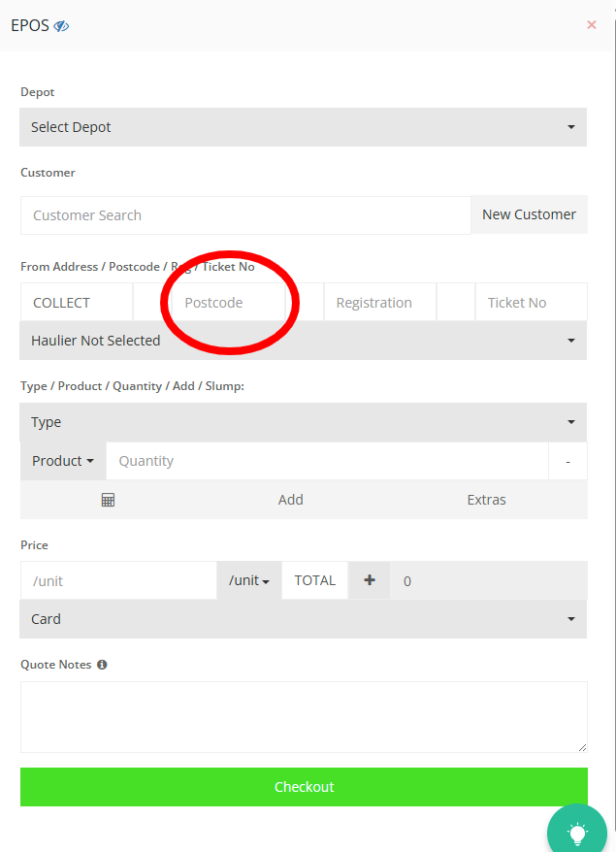Screen dimensions: 616x852
Task: Expand the Haulier Not Selected dropdown
Action: pyautogui.click(x=303, y=341)
